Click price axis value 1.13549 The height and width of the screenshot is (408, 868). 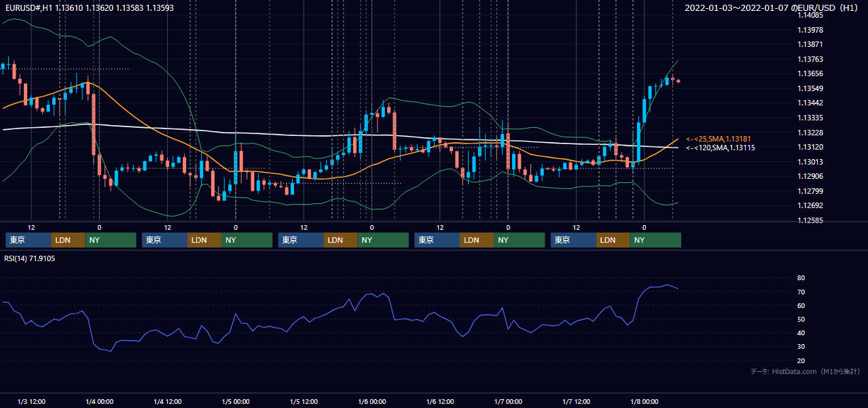pyautogui.click(x=810, y=88)
